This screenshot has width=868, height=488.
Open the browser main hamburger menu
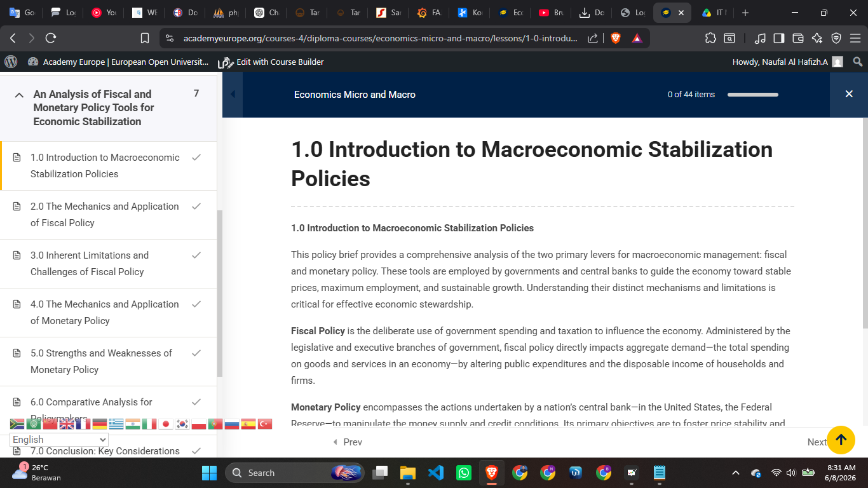pyautogui.click(x=855, y=38)
